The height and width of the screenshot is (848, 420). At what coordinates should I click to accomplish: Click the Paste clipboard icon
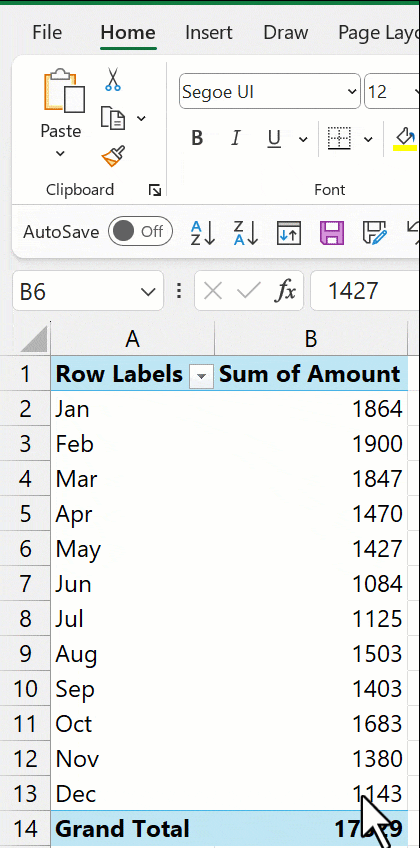(64, 90)
